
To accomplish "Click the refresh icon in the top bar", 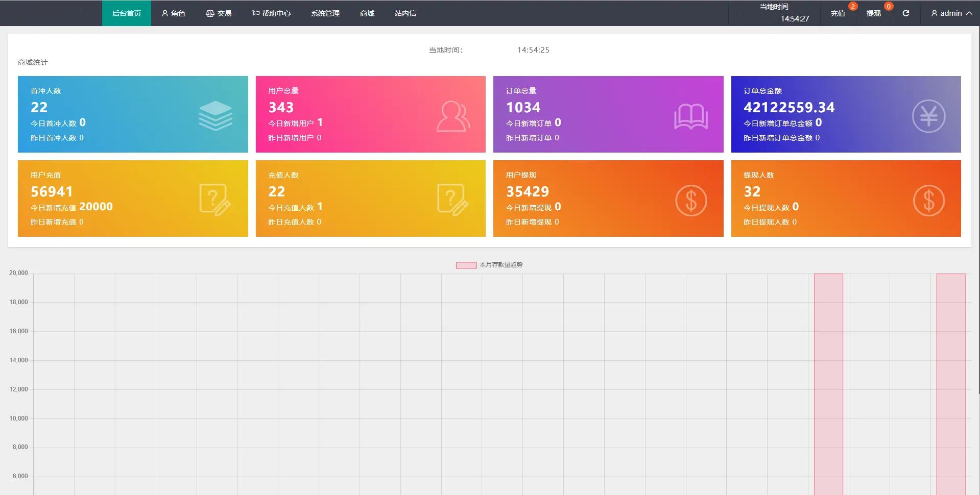I will 905,13.
